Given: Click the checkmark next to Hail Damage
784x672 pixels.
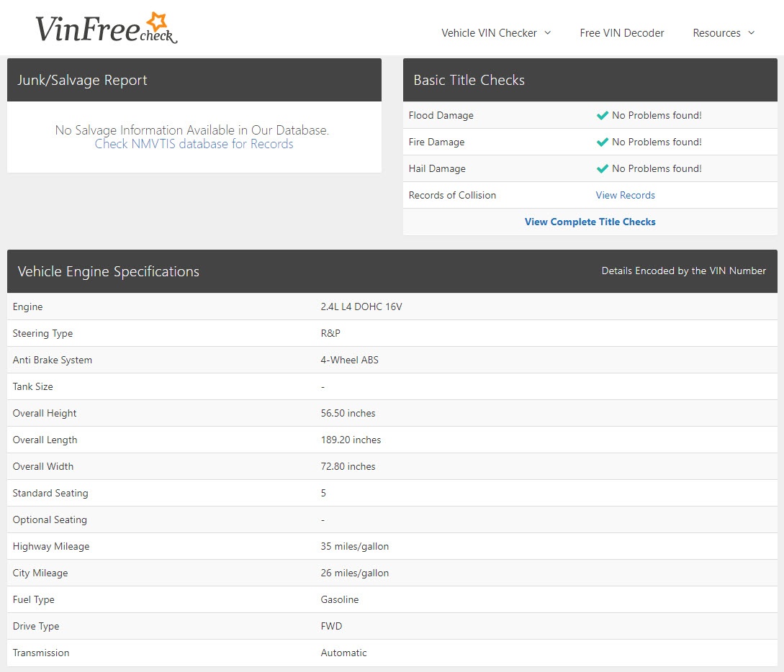Looking at the screenshot, I should click(603, 168).
